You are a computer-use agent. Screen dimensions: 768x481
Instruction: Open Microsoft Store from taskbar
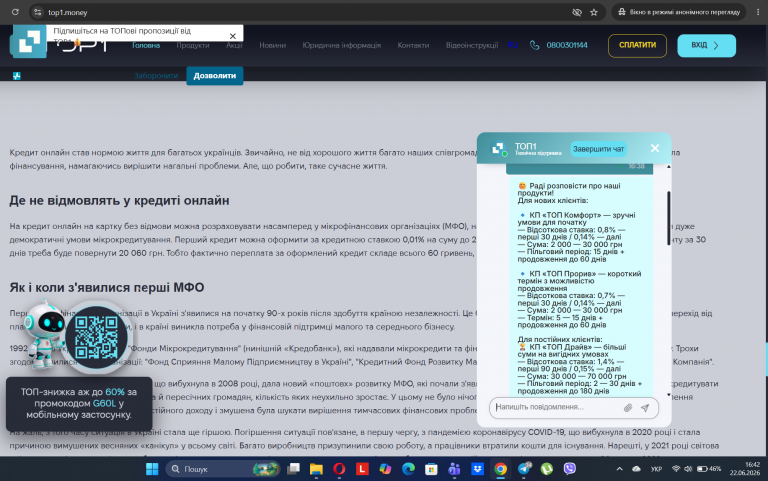pos(431,469)
